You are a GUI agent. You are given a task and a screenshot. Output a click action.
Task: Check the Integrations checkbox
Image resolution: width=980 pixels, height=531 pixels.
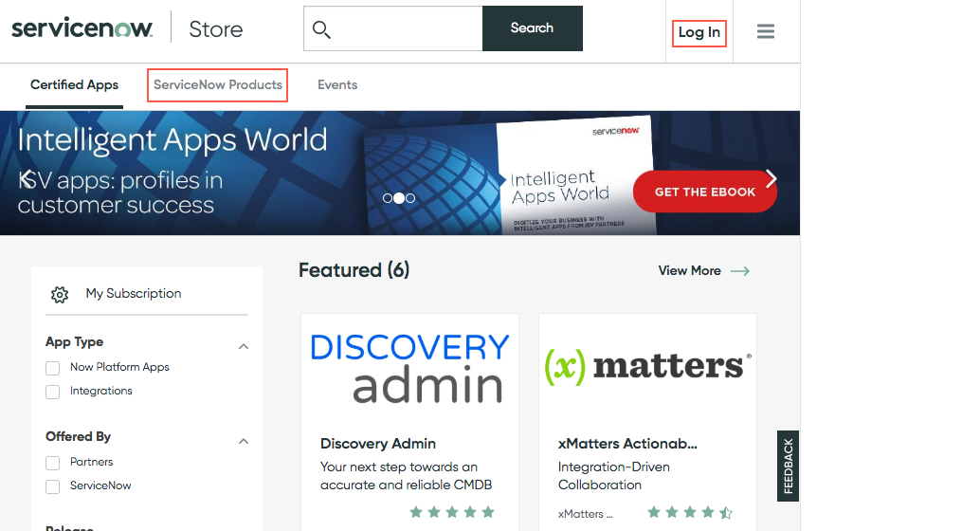click(52, 392)
